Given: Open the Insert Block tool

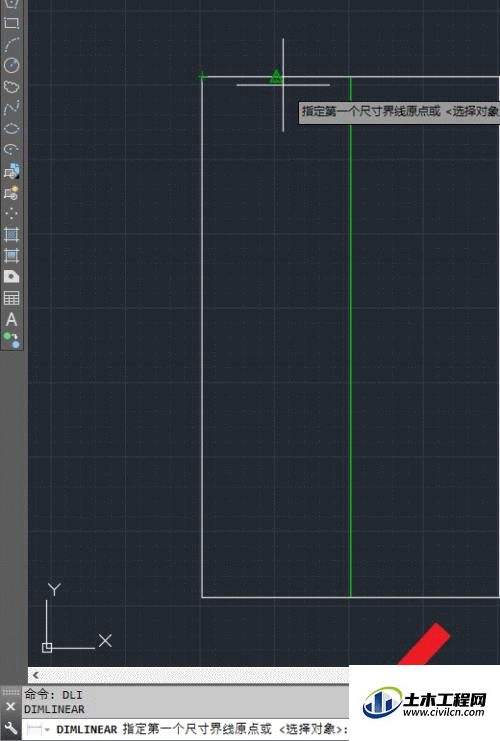Looking at the screenshot, I should click(x=11, y=171).
